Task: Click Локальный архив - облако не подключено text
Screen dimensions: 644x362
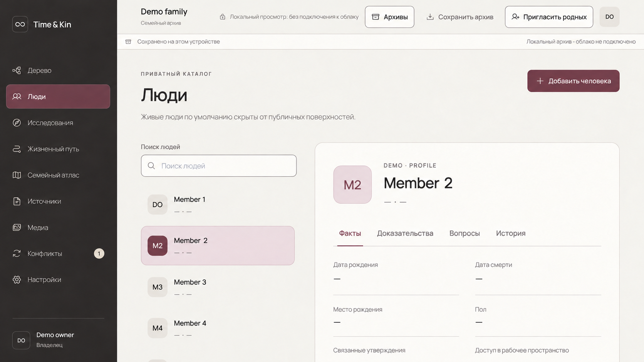Action: [x=581, y=42]
